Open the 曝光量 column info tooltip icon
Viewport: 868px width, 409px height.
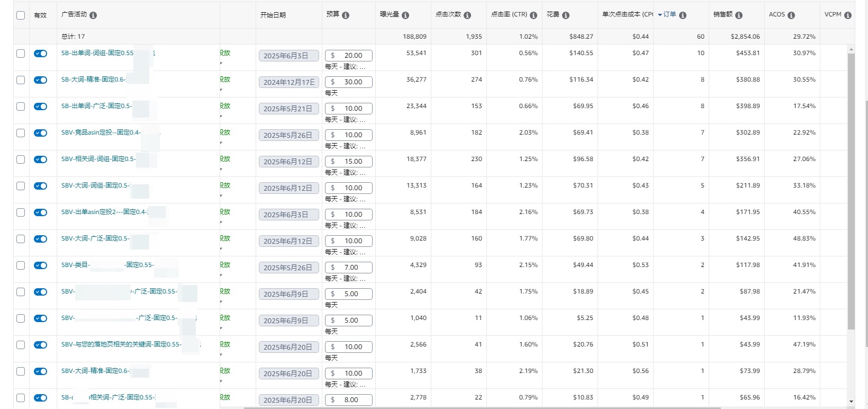405,15
